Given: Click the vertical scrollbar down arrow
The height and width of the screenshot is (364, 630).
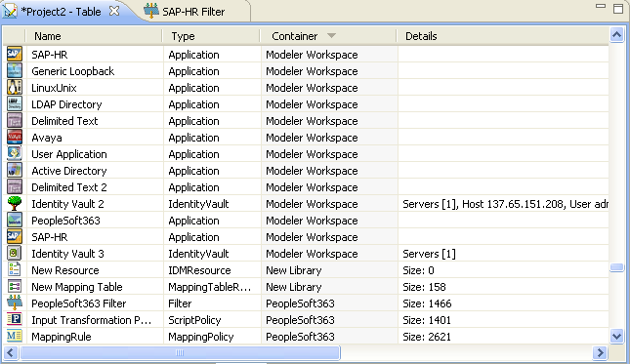Looking at the screenshot, I should point(616,336).
